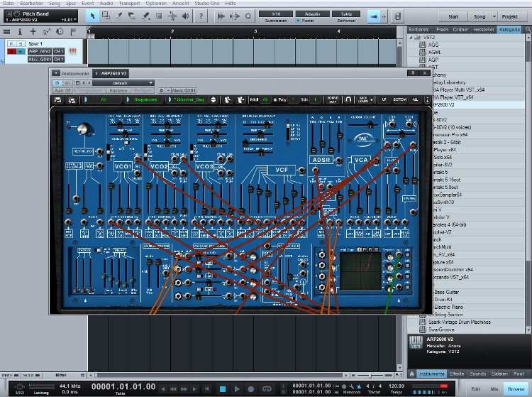Switch browser to Effekte tab
The width and height of the screenshot is (532, 397).
tap(457, 374)
